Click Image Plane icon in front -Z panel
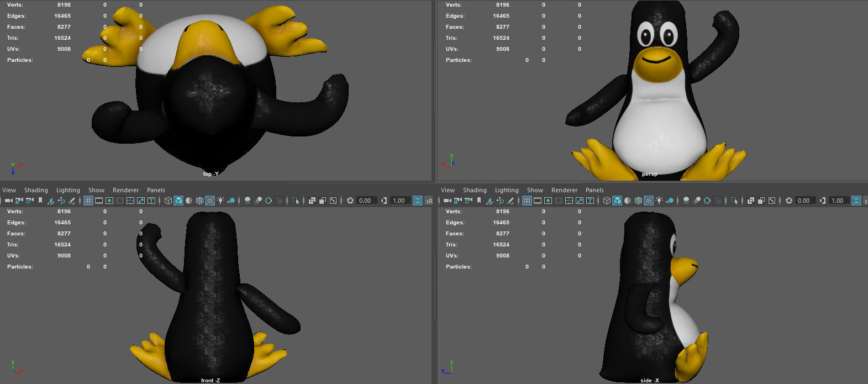Viewport: 868px width, 384px height. point(50,201)
